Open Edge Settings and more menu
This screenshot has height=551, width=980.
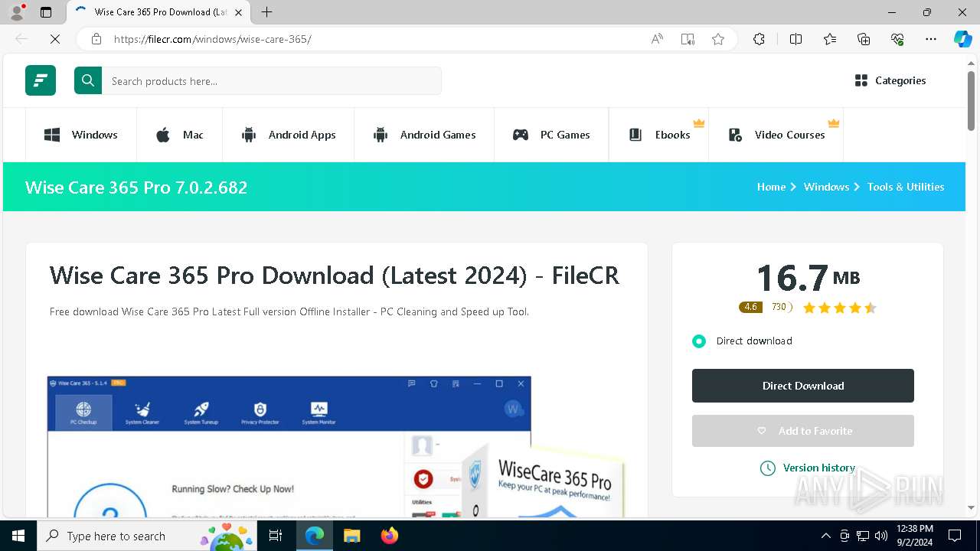[x=931, y=39]
